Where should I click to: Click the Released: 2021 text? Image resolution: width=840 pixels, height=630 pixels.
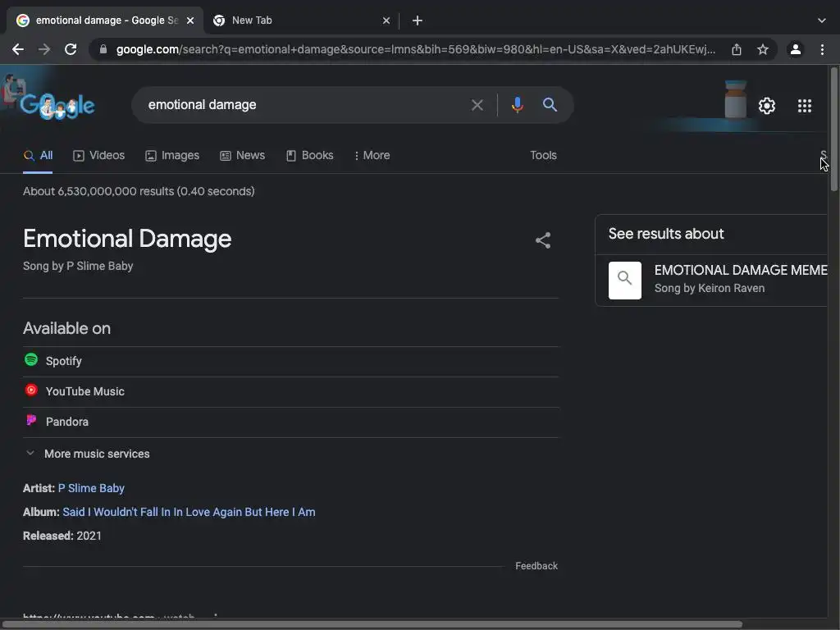coord(62,536)
